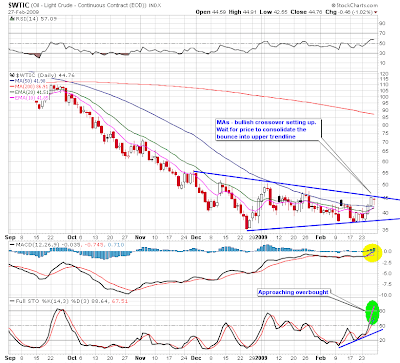Screen dimensions: 400x363
Task: Click the 27-Feb-2009 chart date
Action: click(23, 12)
